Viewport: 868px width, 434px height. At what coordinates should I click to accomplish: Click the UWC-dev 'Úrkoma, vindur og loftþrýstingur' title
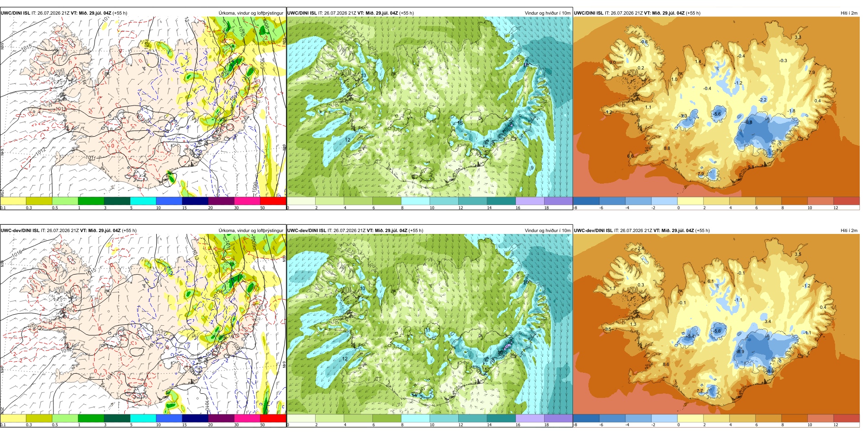[251, 231]
